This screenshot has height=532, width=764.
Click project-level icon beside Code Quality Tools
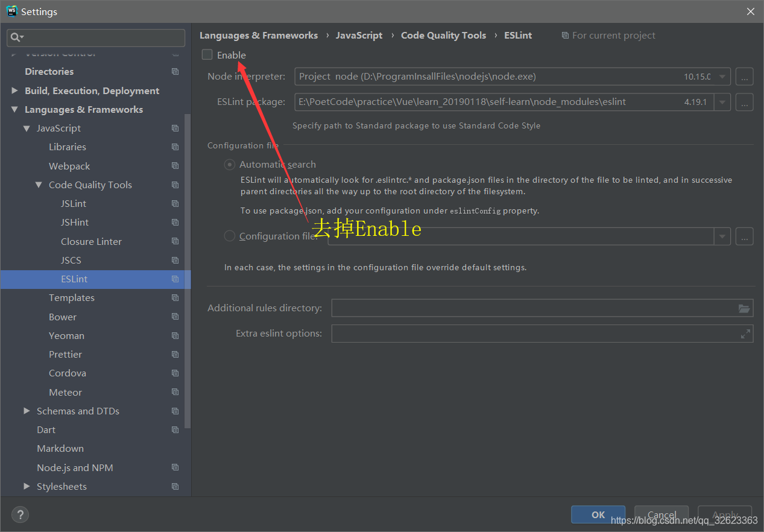[175, 185]
